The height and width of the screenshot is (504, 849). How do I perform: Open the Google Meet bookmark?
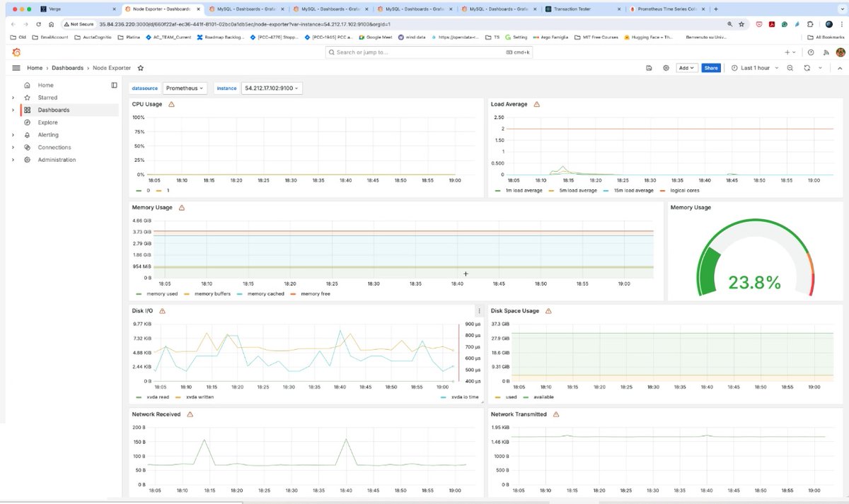click(x=375, y=37)
